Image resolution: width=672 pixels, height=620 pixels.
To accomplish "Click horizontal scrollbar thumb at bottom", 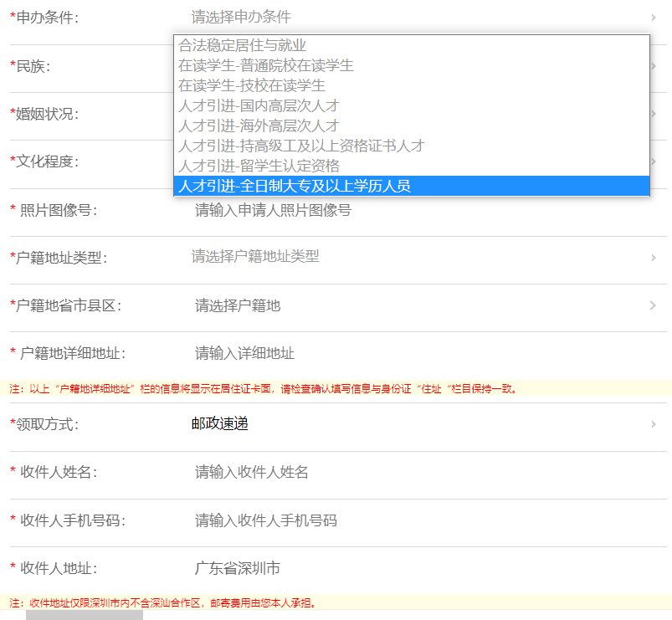I will [85, 615].
